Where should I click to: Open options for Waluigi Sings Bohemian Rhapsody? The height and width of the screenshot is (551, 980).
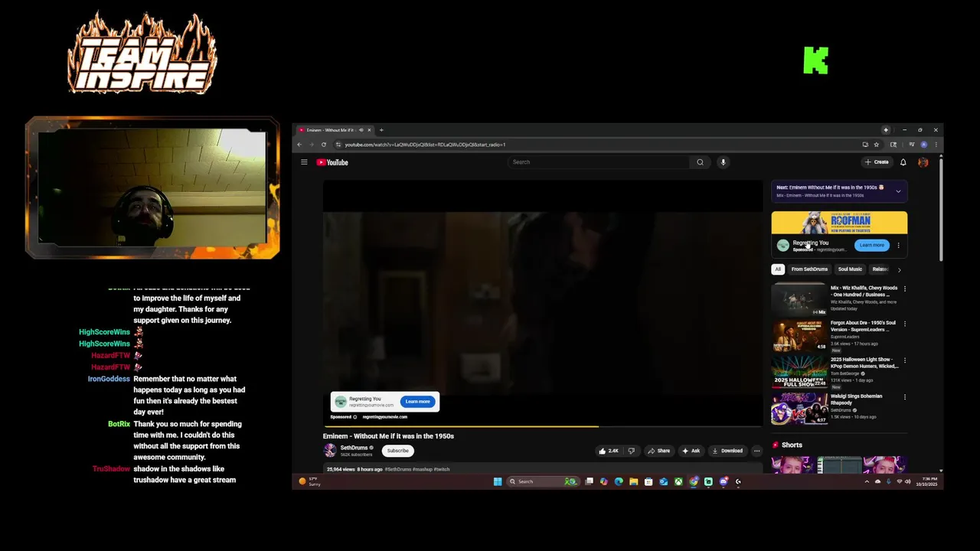(x=905, y=397)
